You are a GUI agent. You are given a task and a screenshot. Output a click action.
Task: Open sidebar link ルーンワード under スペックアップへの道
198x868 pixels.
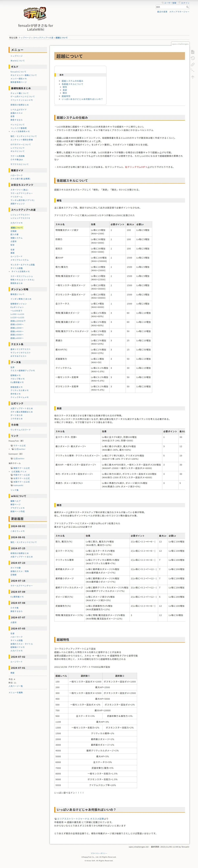16,256
